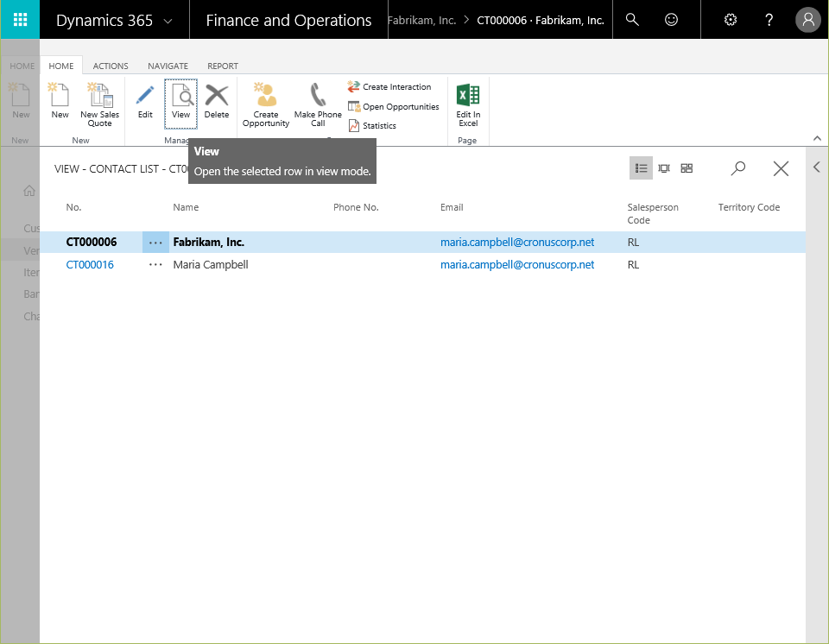Click the contact list search icon
Image resolution: width=829 pixels, height=644 pixels.
738,168
